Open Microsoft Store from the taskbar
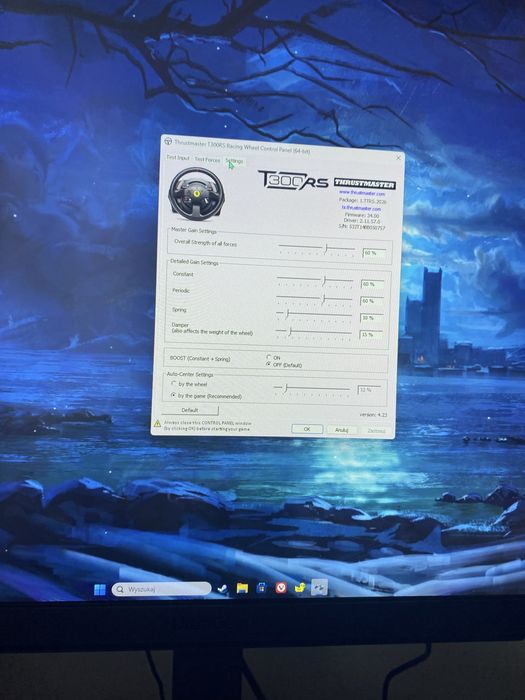The height and width of the screenshot is (700, 525). [261, 588]
